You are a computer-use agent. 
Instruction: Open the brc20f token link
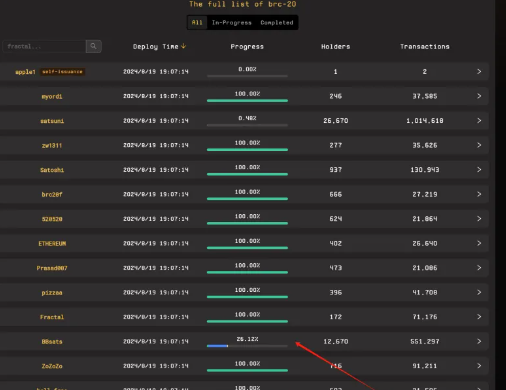click(52, 194)
